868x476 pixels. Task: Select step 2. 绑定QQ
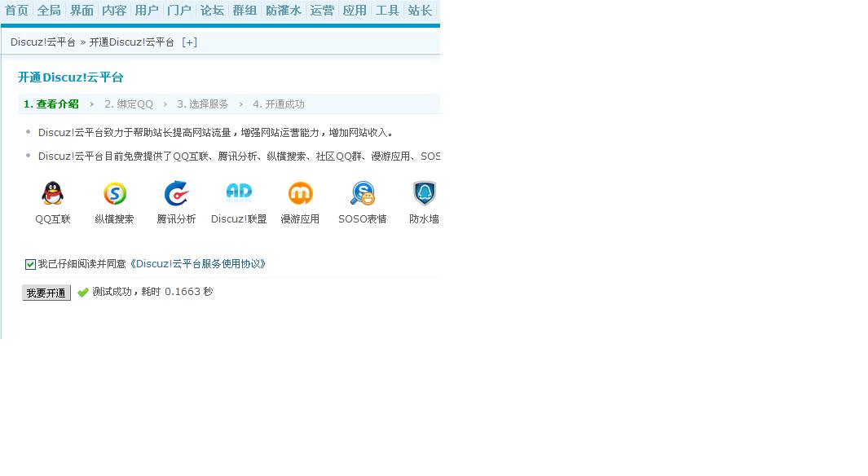coord(129,104)
